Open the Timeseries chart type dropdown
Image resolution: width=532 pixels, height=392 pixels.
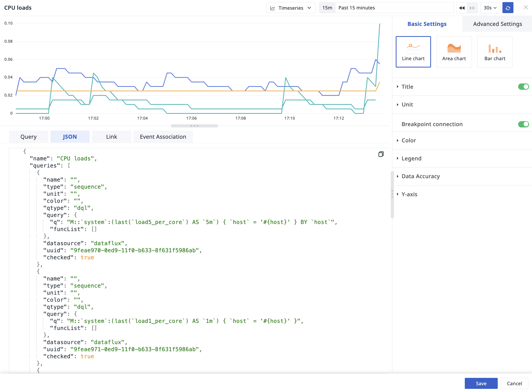coord(291,8)
